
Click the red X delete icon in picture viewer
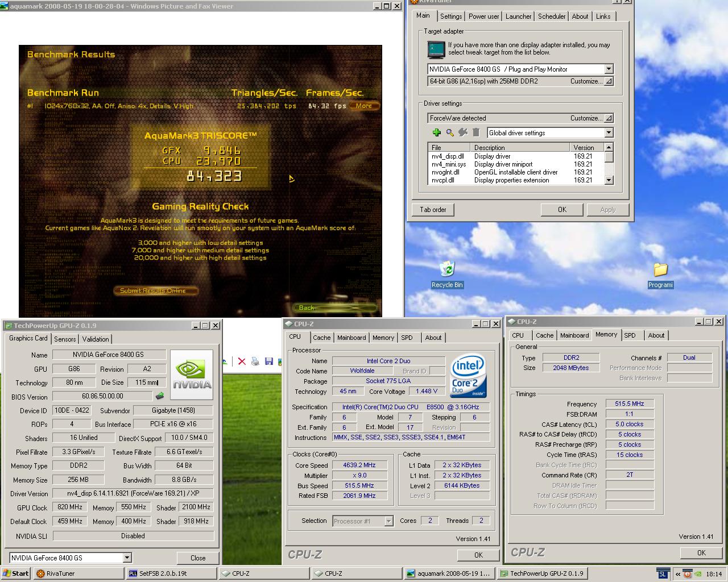(x=242, y=361)
